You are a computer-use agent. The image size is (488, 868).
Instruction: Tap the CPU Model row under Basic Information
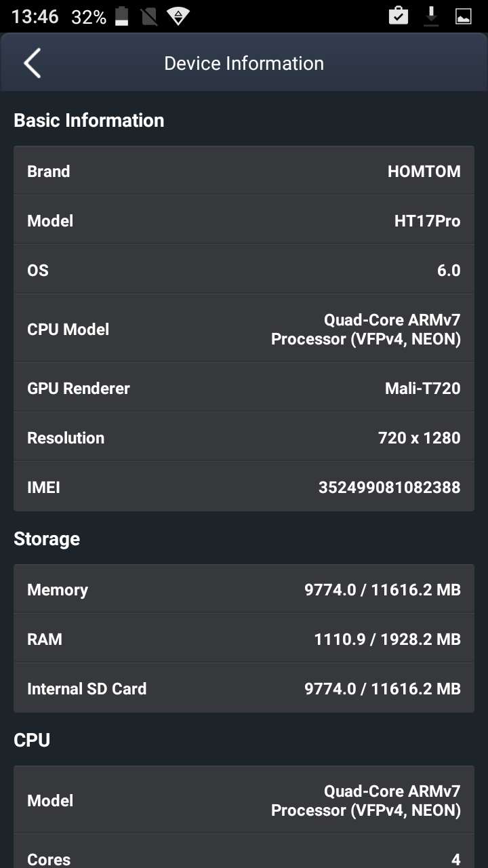click(244, 329)
